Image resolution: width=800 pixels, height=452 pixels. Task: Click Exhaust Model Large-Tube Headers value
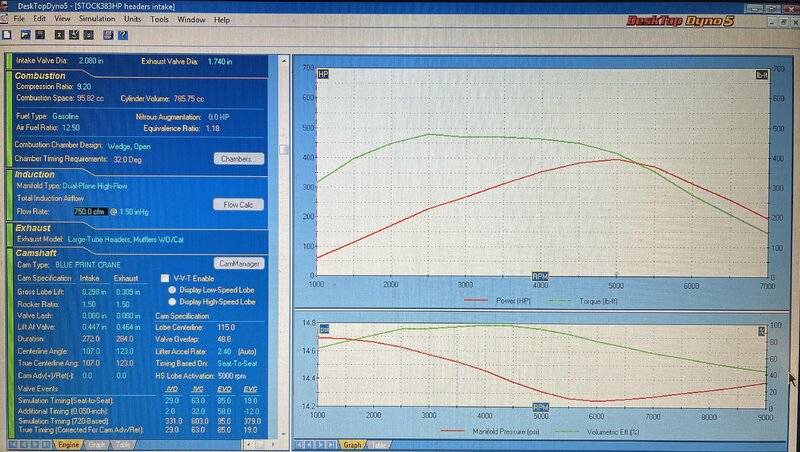coord(126,239)
